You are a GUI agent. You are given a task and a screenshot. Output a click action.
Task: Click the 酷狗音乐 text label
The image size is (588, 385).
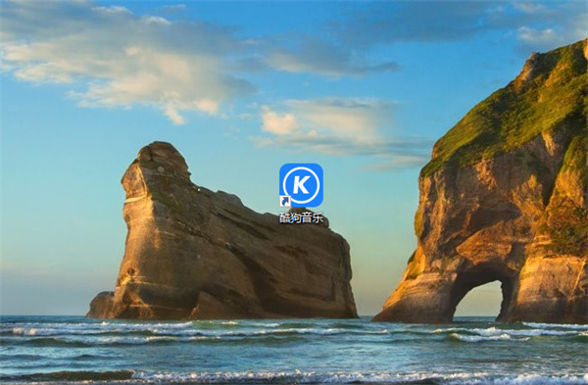pyautogui.click(x=301, y=217)
